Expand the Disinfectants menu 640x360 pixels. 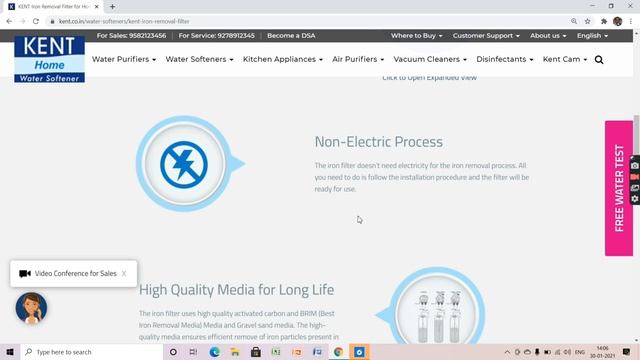point(504,60)
